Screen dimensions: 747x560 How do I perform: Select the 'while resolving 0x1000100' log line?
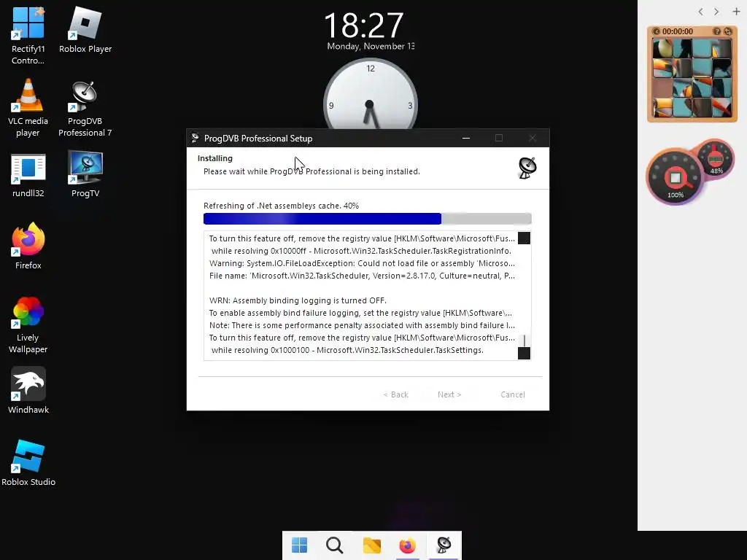(x=347, y=350)
